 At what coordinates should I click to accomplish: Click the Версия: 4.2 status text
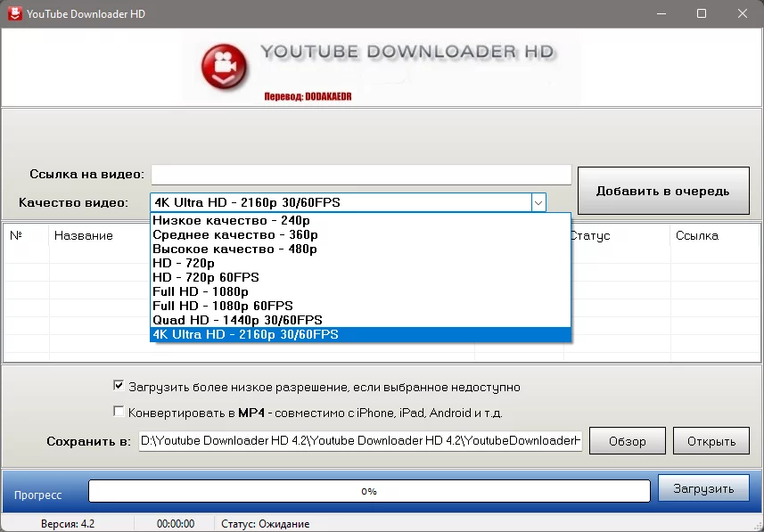[68, 524]
